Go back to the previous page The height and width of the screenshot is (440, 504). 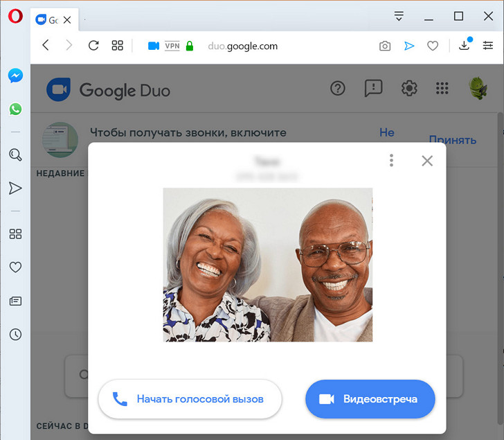click(x=46, y=45)
